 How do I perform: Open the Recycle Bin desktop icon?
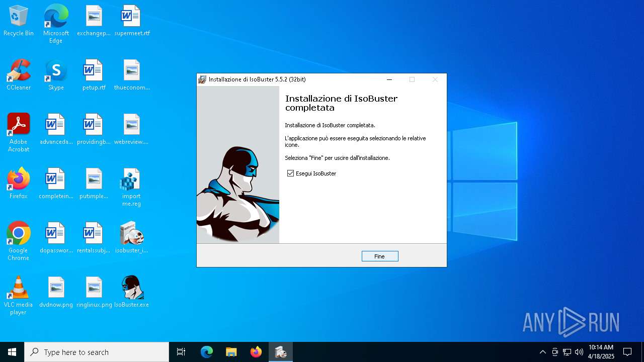[x=19, y=21]
